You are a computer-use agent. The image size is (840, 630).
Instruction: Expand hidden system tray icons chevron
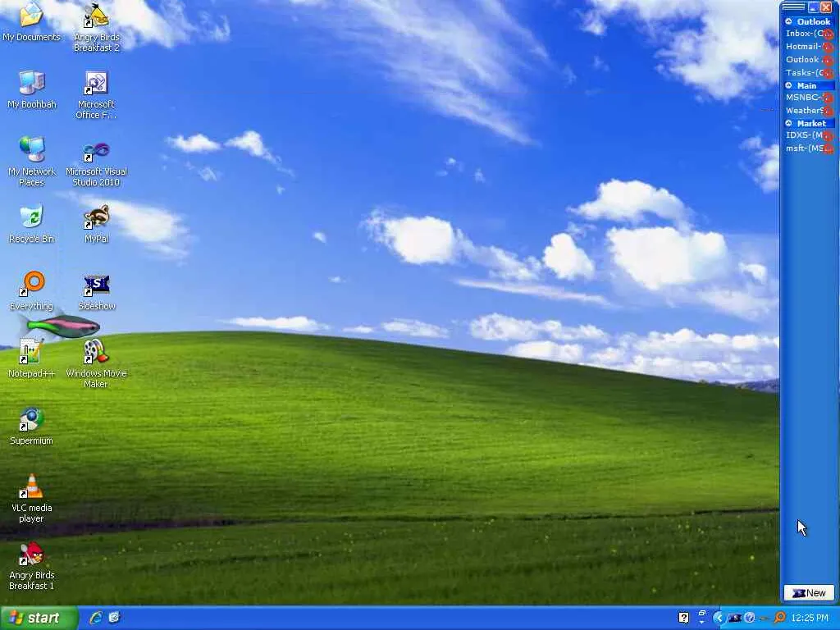click(718, 618)
